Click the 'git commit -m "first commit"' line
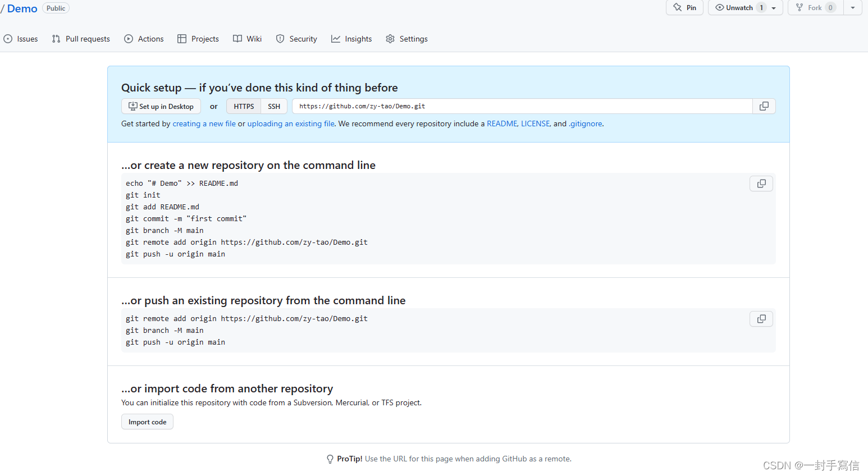Image resolution: width=868 pixels, height=476 pixels. tap(186, 218)
